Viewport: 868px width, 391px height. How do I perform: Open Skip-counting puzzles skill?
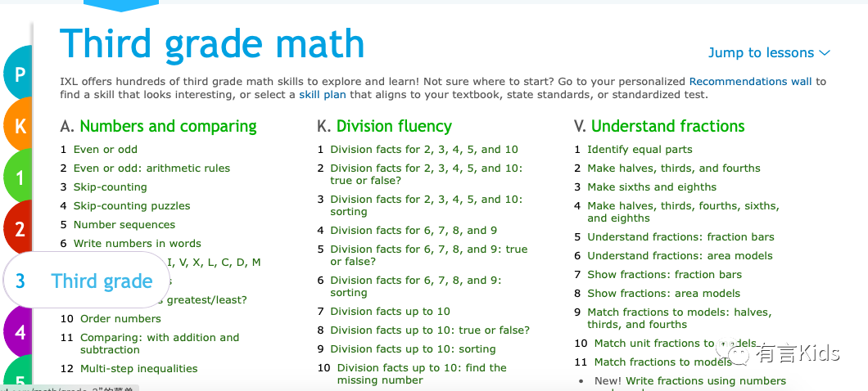[x=132, y=206]
